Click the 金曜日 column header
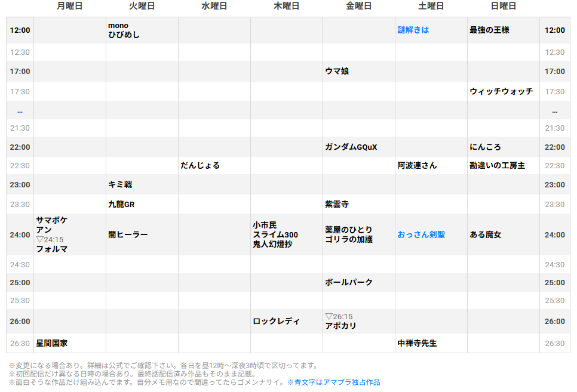Viewport: 577px width, 392px height. [x=359, y=6]
